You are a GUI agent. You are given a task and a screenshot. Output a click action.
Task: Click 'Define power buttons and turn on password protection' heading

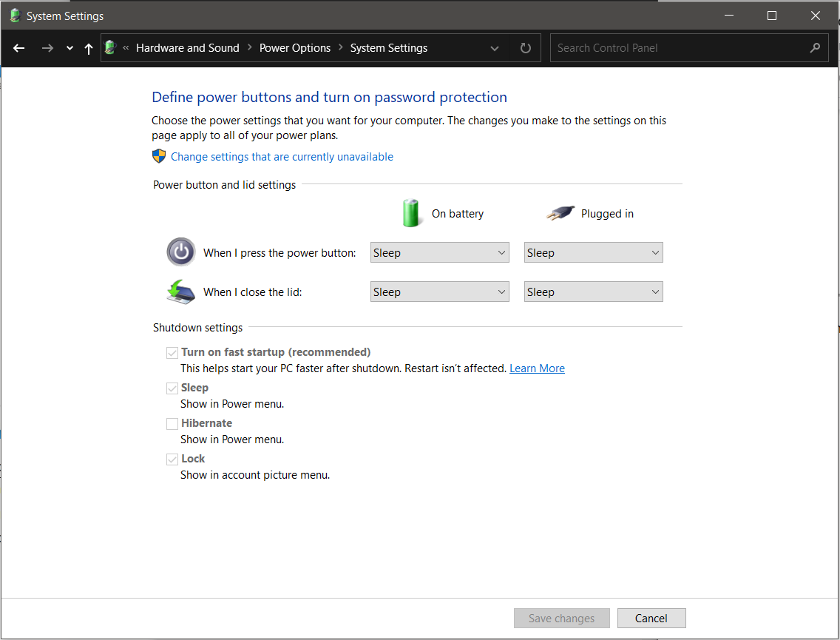tap(330, 97)
